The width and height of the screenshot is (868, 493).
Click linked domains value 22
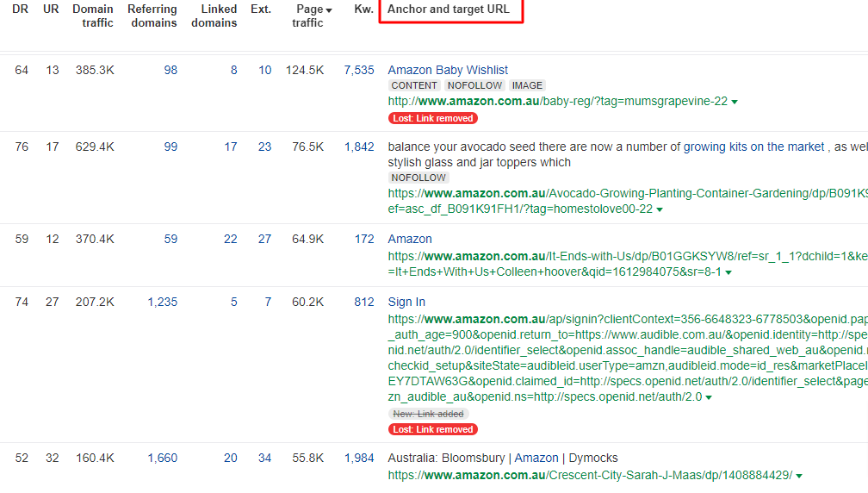coord(230,240)
